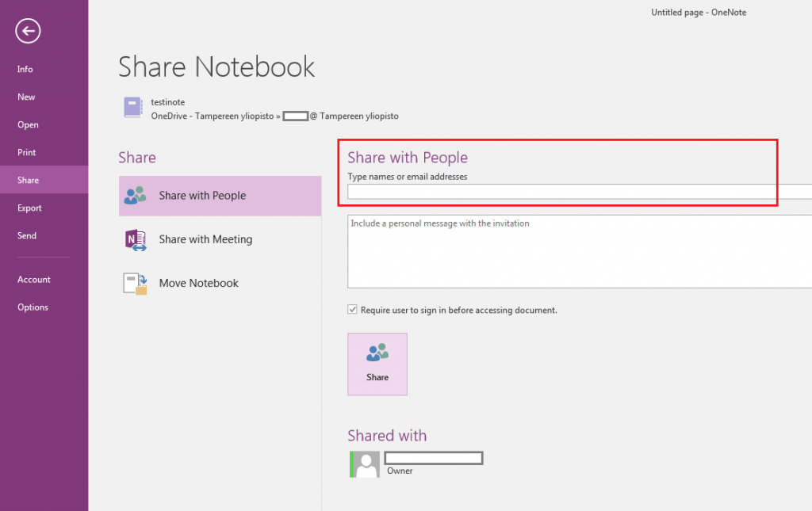This screenshot has width=812, height=511.
Task: Open Account settings
Action: click(x=34, y=279)
